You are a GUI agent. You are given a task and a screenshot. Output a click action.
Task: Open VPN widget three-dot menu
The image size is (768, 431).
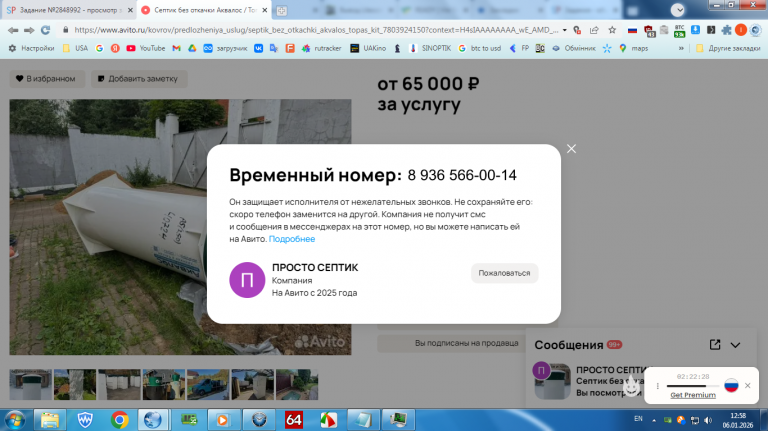click(x=658, y=386)
